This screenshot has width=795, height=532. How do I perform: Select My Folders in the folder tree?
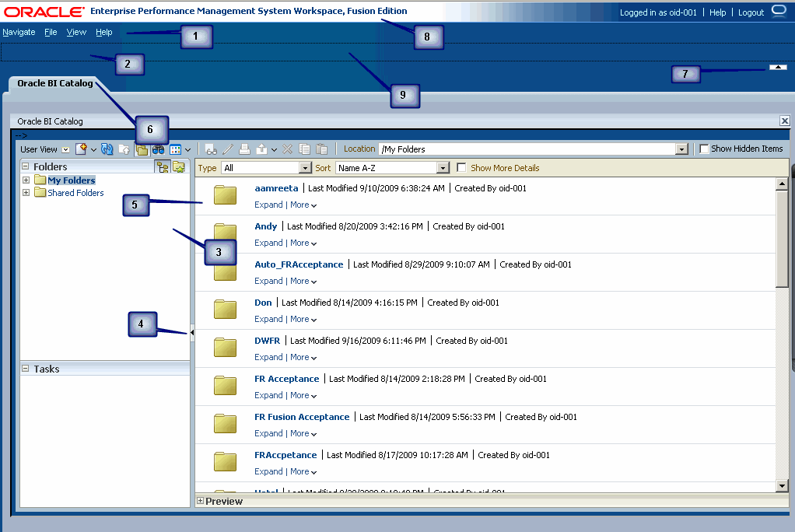(x=72, y=180)
